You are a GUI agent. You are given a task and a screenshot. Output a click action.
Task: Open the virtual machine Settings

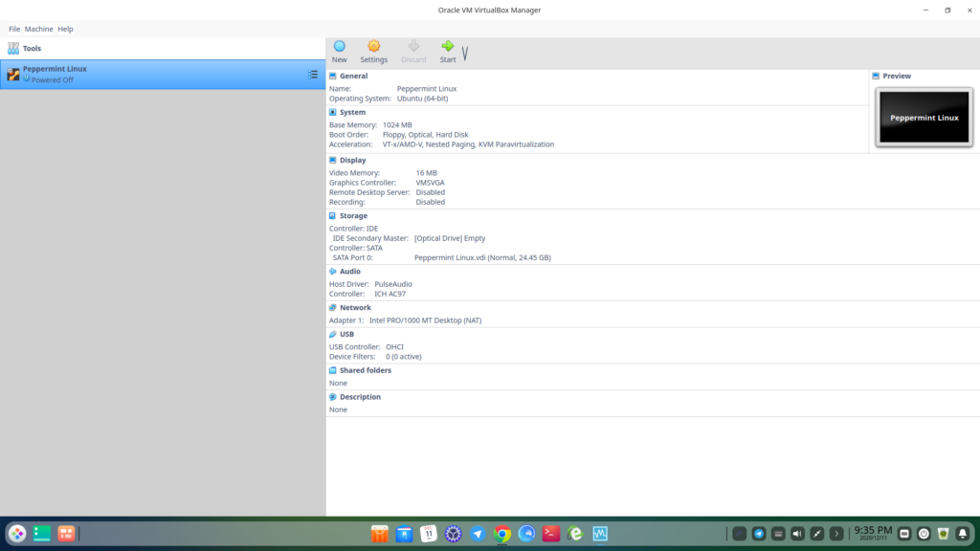373,51
